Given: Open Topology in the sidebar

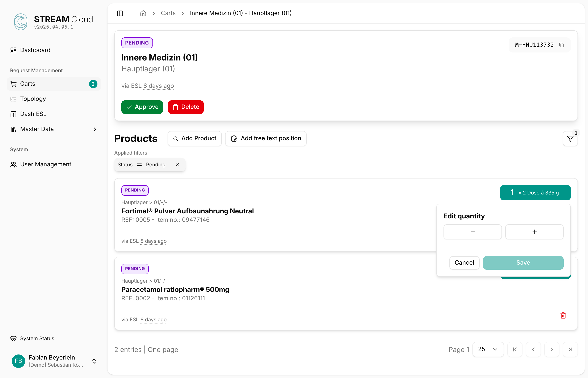Looking at the screenshot, I should tap(33, 99).
